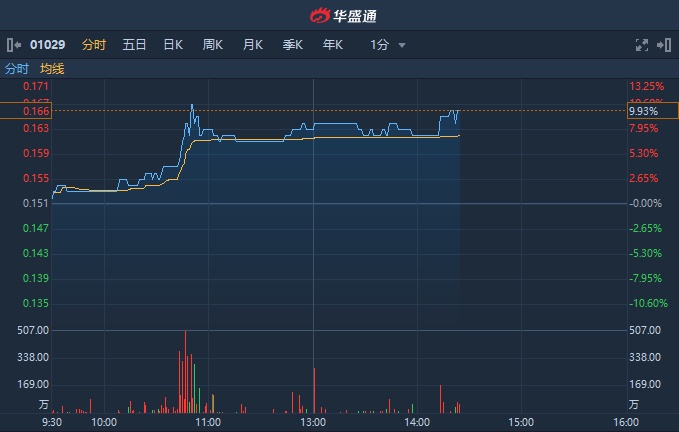Viewport: 679px width, 432px height.
Task: Click the tallest red volume bar
Action: (x=186, y=370)
